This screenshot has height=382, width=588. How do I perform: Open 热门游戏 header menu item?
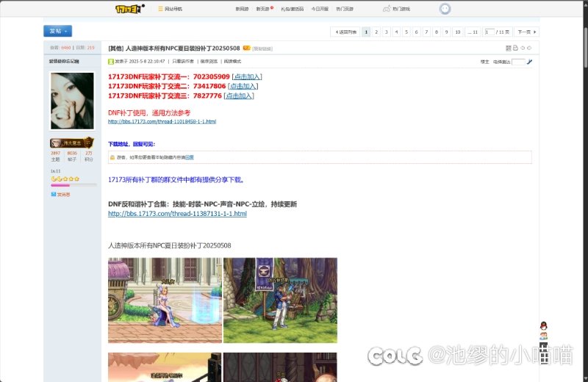401,9
